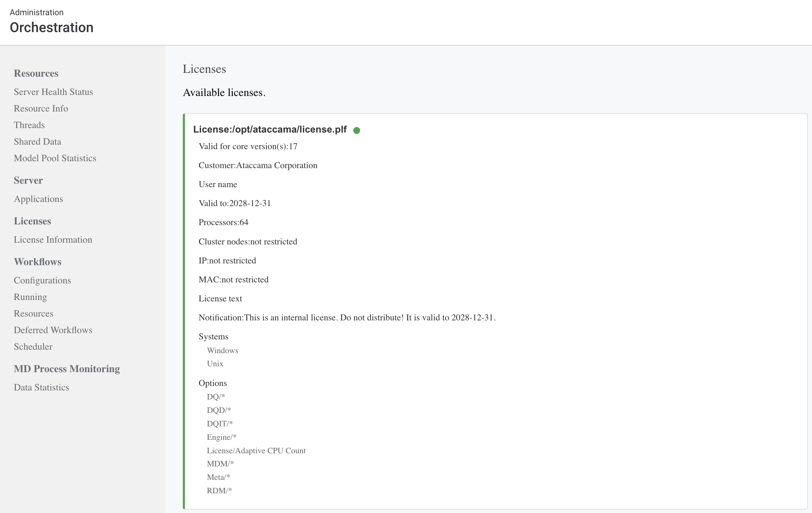
Task: Open the Resources page under Workflows
Action: 33,313
